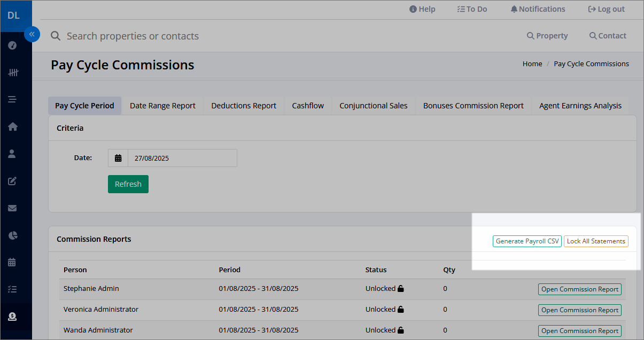
Task: Click the Period column header
Action: [x=230, y=270]
